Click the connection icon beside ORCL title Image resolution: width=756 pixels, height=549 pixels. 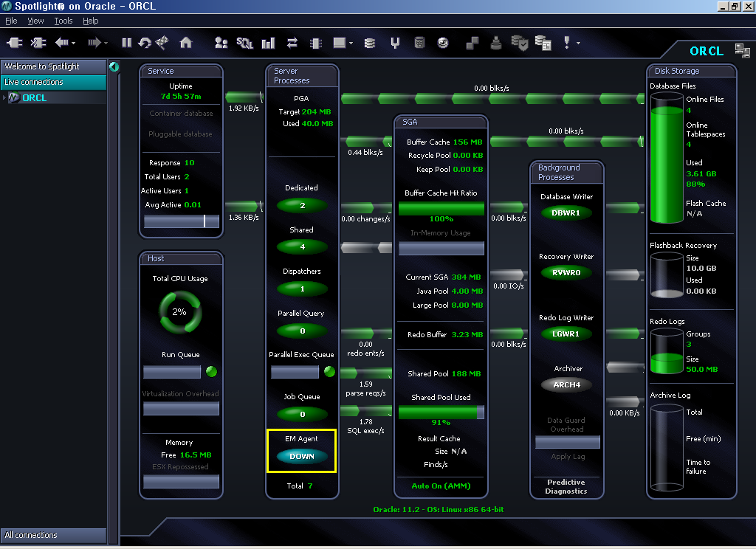click(x=742, y=51)
